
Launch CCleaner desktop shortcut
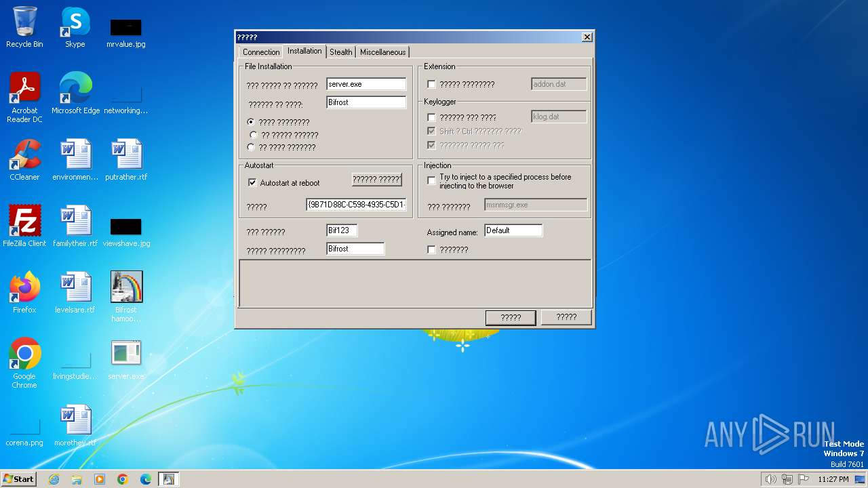[x=24, y=160]
